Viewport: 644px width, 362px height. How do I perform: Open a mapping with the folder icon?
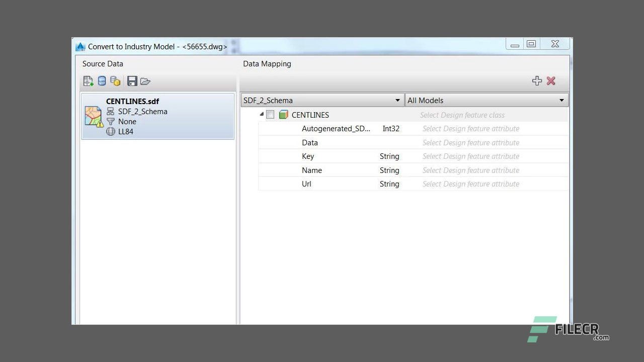pyautogui.click(x=145, y=81)
